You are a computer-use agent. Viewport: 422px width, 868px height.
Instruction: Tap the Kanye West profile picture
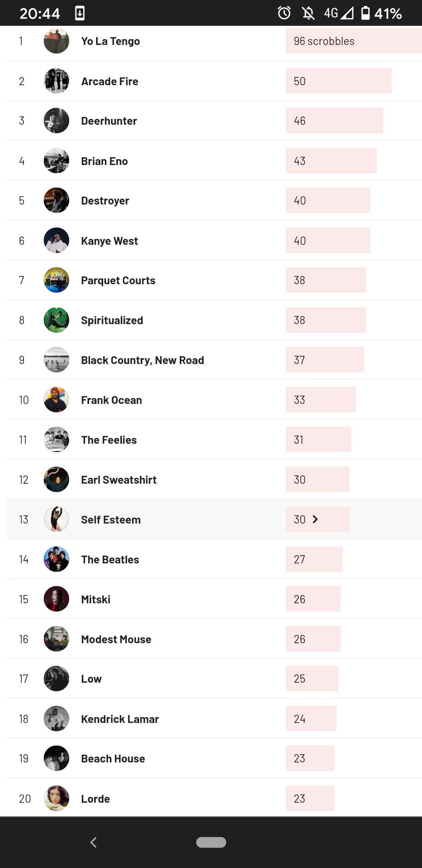[56, 240]
